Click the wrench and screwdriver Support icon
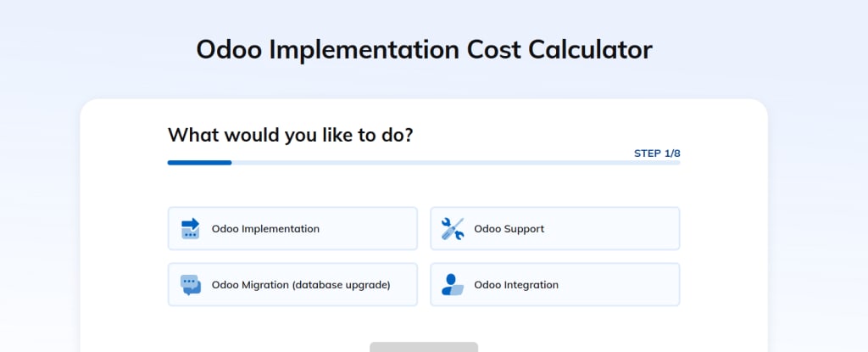The image size is (868, 352). [453, 228]
